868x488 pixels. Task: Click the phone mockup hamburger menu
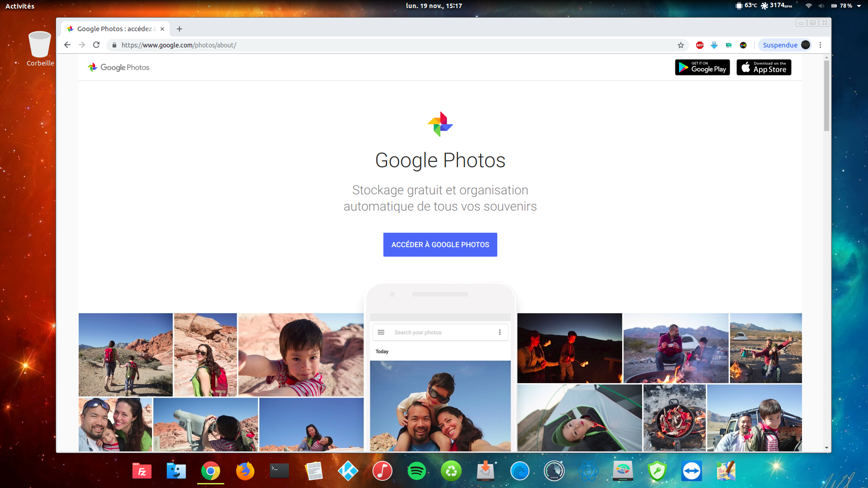(381, 332)
